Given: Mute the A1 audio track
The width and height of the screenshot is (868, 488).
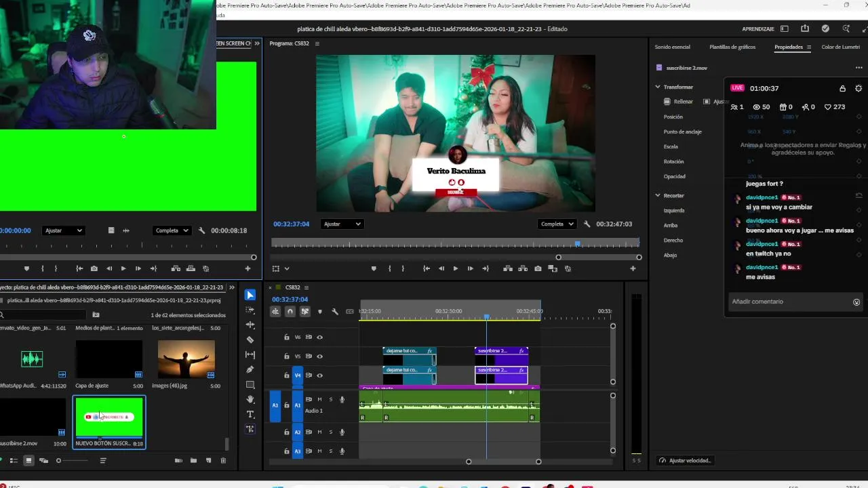Looking at the screenshot, I should 319,399.
